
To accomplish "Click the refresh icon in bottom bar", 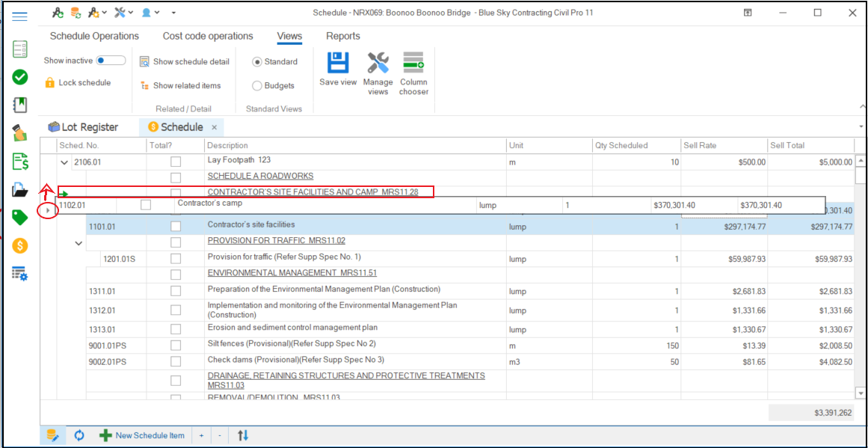I will (79, 435).
